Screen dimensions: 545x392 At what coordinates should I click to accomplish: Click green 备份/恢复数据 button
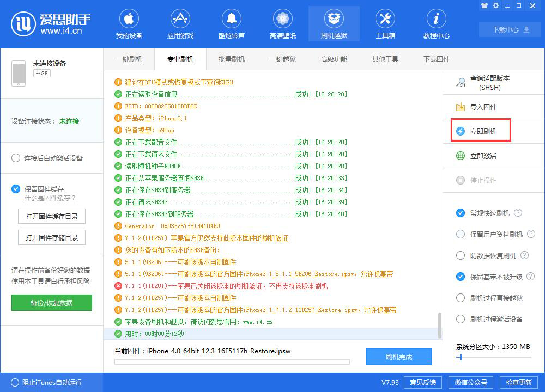point(52,303)
